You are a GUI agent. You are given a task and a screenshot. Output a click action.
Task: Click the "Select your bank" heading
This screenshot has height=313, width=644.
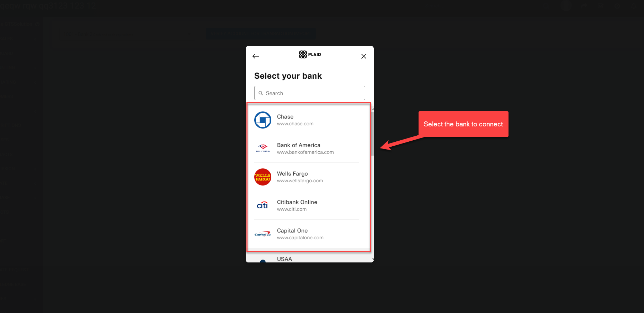coord(288,76)
